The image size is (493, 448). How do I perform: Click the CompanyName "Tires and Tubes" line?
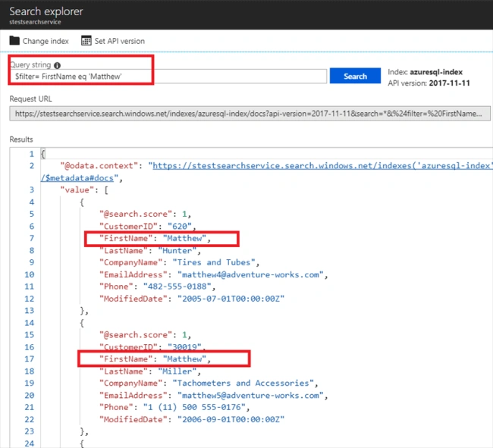[179, 262]
